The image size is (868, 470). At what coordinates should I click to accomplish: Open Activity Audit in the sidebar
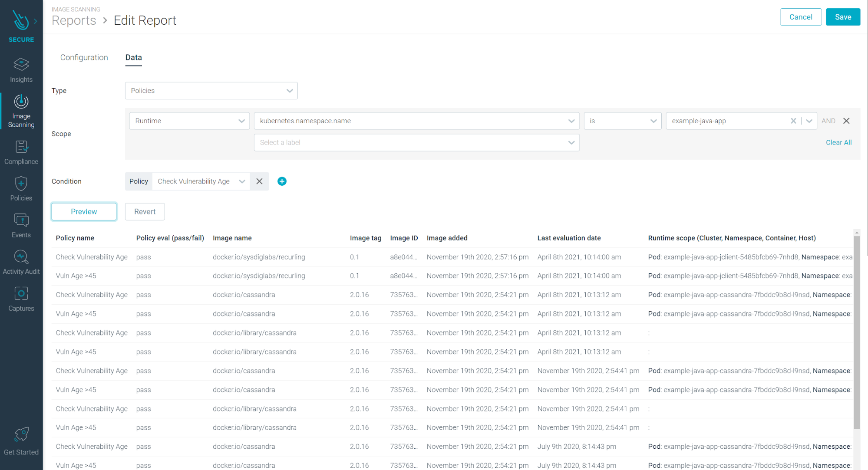click(21, 262)
